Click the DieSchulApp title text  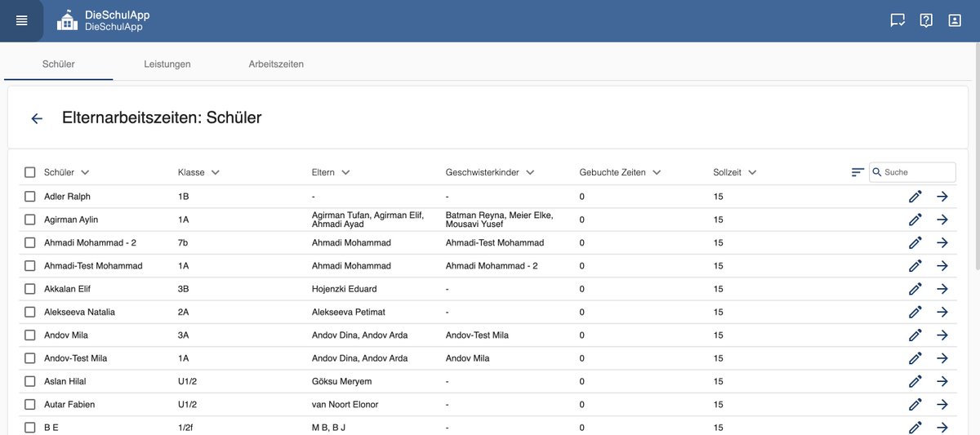pos(117,15)
